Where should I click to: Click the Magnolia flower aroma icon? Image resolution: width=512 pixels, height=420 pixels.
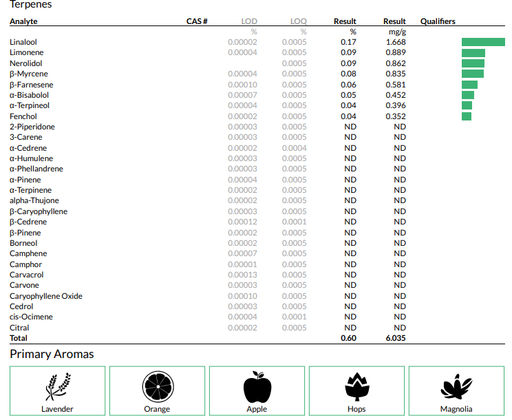[456, 386]
